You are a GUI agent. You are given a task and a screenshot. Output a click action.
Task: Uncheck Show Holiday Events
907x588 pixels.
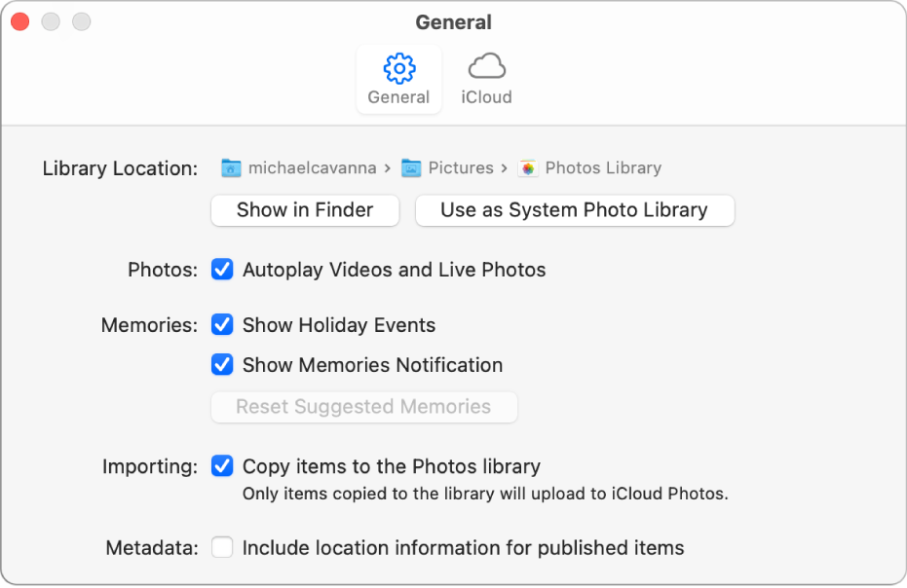(222, 325)
